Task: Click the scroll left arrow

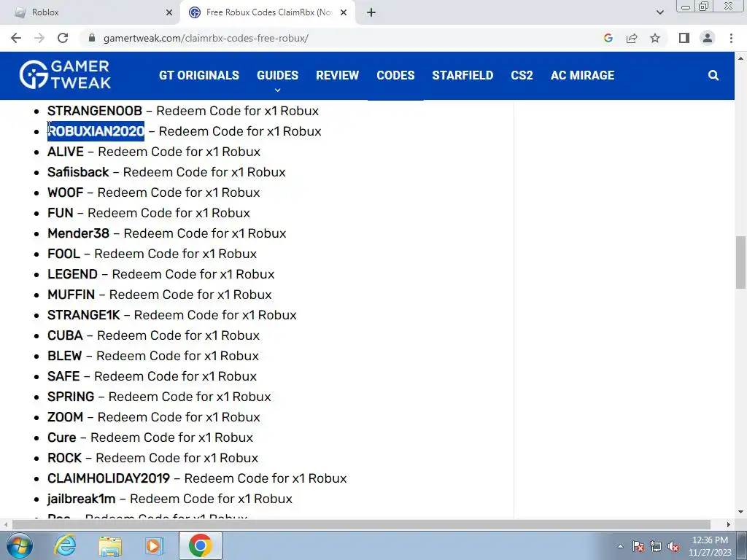Action: pos(5,524)
